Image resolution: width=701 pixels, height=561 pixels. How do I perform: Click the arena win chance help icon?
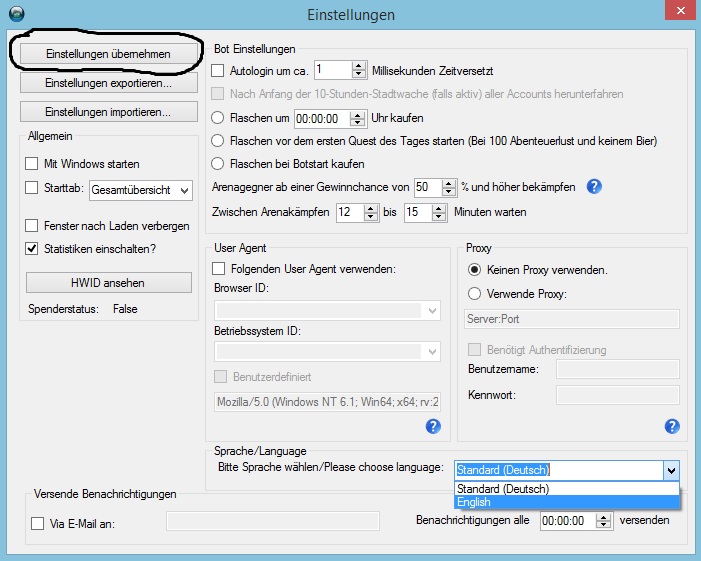click(594, 186)
